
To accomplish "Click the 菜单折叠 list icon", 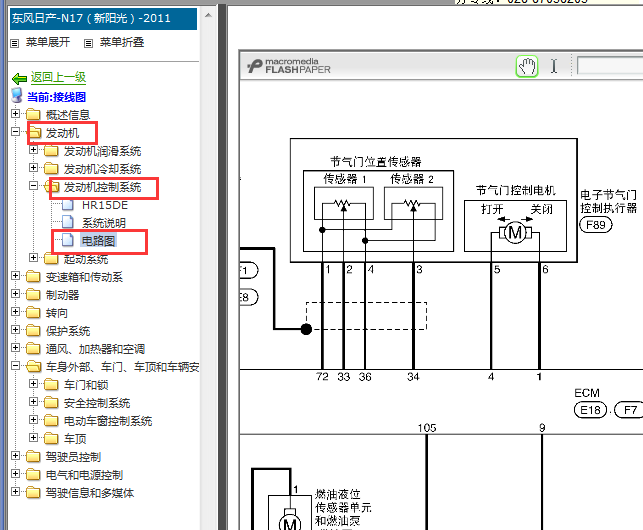I will (88, 43).
